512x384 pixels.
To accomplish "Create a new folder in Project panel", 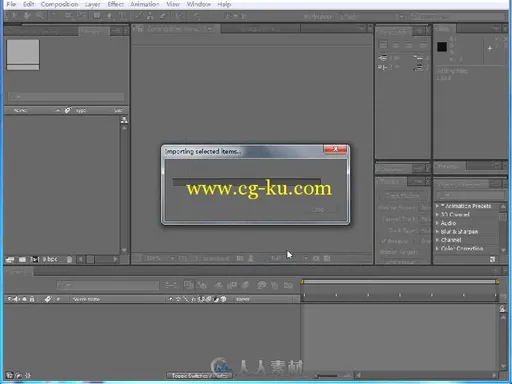I will tap(22, 259).
